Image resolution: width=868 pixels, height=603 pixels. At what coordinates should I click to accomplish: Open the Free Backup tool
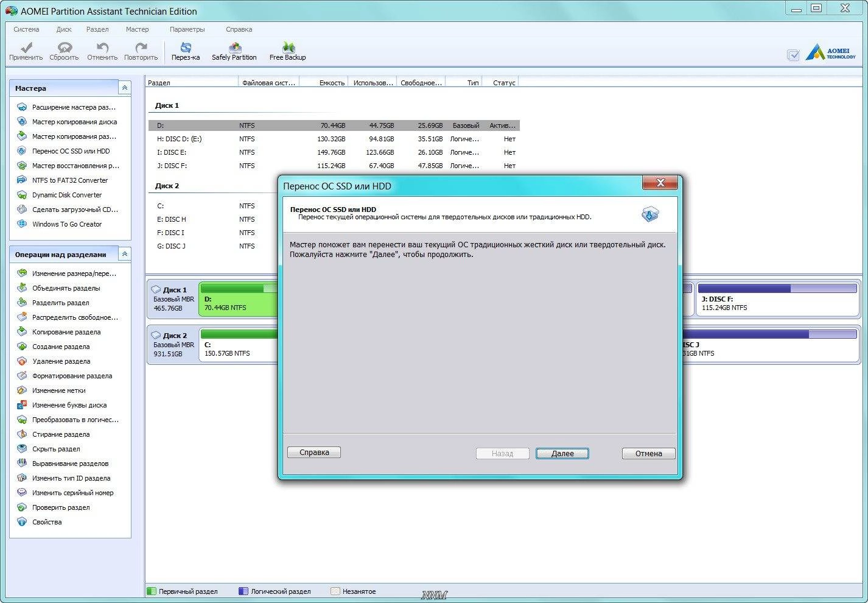click(288, 51)
